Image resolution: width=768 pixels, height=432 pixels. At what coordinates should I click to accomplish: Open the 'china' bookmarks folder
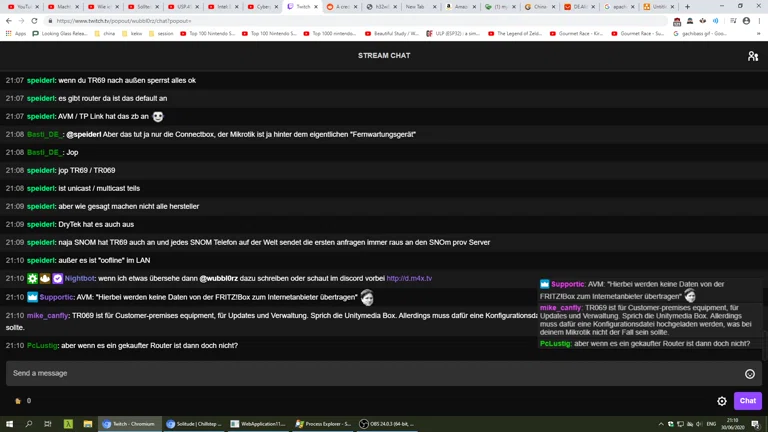[104, 33]
